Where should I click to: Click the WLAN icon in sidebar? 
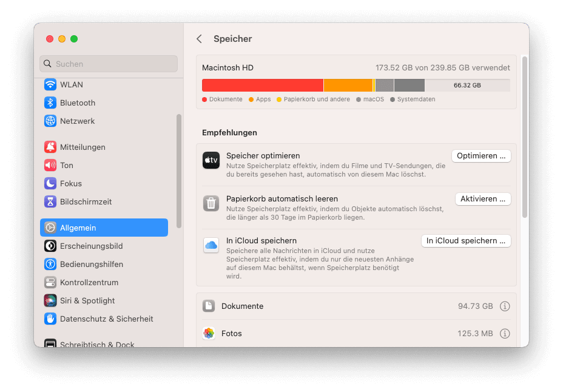click(50, 85)
